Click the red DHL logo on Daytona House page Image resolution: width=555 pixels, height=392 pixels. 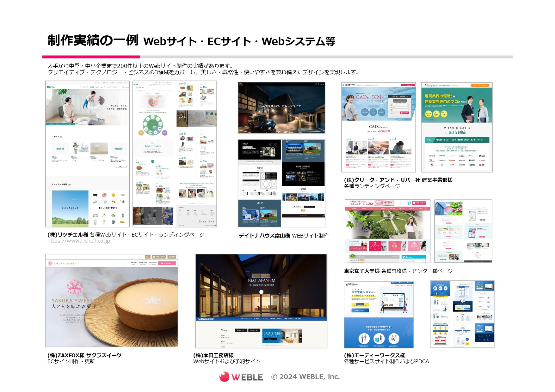pos(241,84)
